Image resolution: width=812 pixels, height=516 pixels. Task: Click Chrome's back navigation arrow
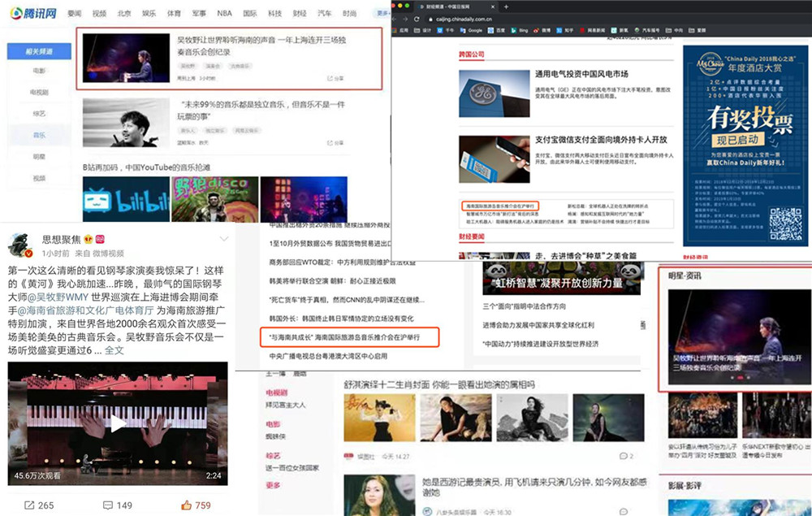393,19
